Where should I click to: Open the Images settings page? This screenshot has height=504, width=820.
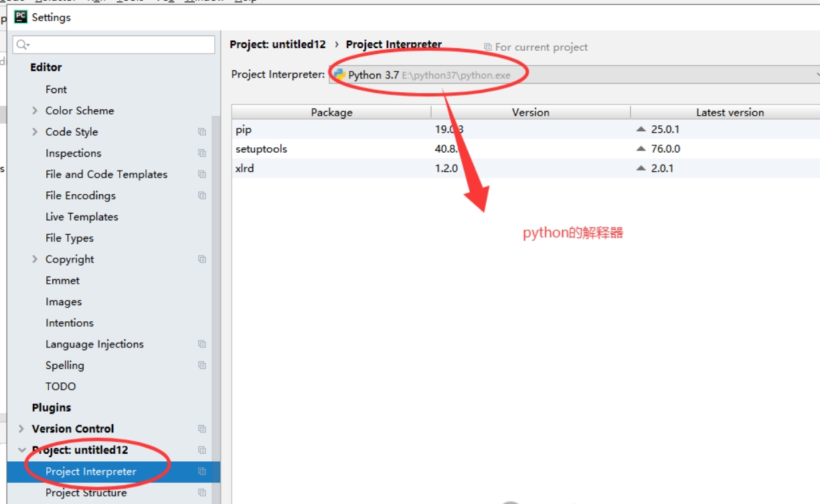[x=64, y=302]
